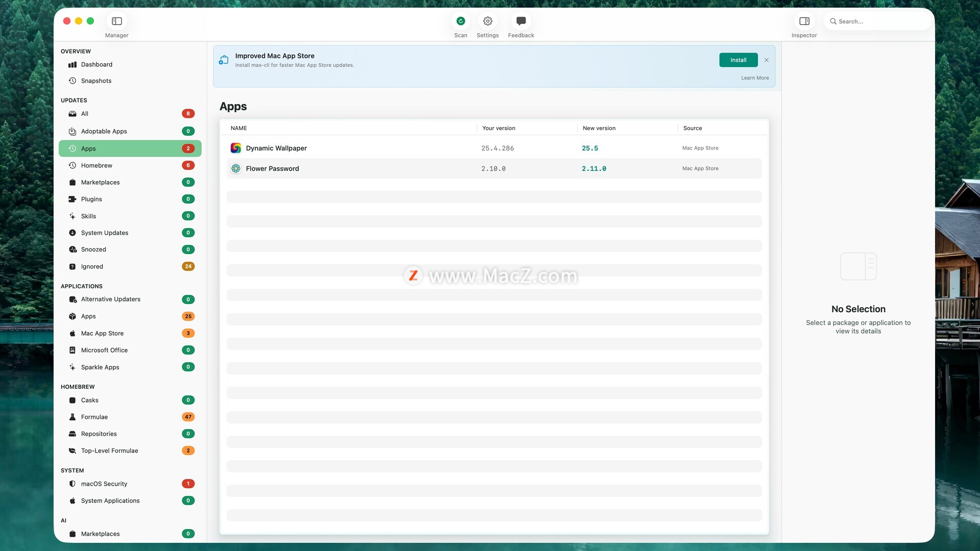The height and width of the screenshot is (551, 980).
Task: Click the Snapshots clock icon
Action: click(x=72, y=81)
